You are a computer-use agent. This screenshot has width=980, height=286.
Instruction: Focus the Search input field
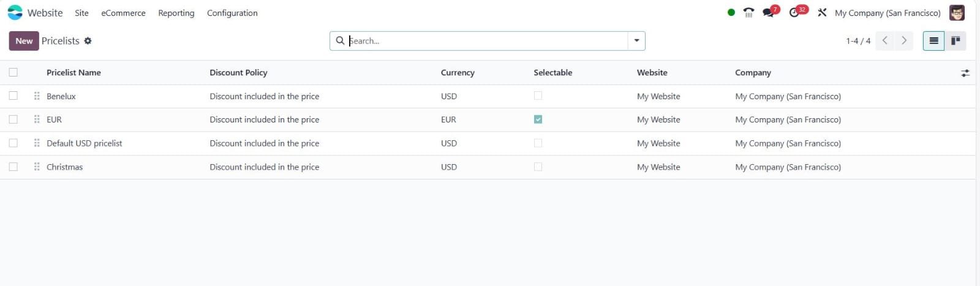(x=487, y=40)
